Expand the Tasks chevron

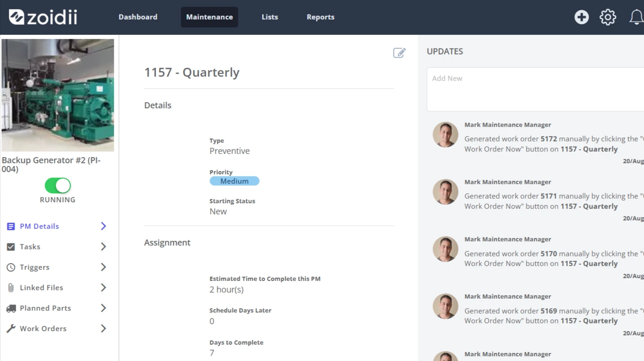click(x=103, y=247)
